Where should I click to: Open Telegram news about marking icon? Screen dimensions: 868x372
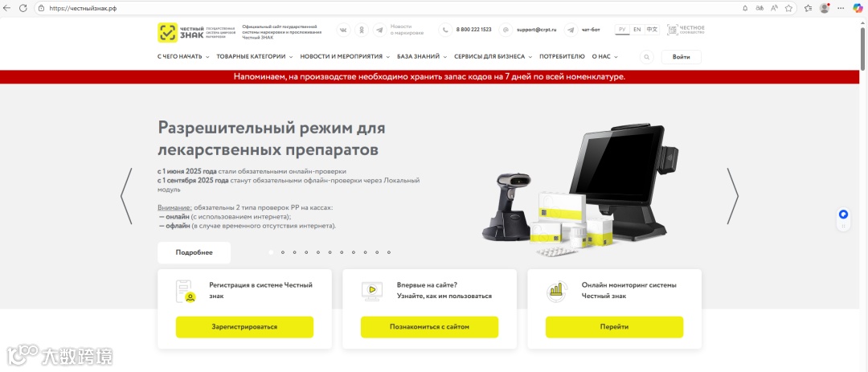(379, 30)
